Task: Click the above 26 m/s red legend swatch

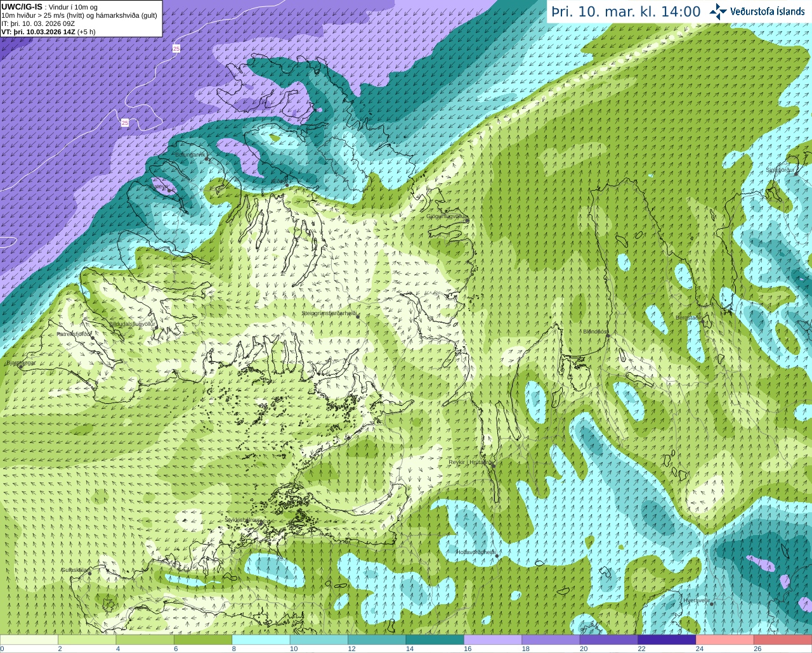Action: click(783, 640)
